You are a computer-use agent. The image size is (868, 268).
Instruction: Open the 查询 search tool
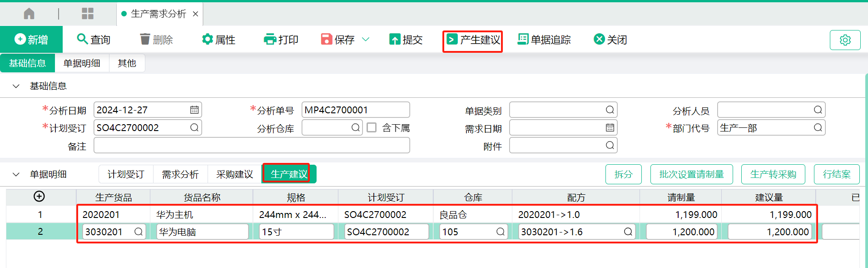(94, 40)
